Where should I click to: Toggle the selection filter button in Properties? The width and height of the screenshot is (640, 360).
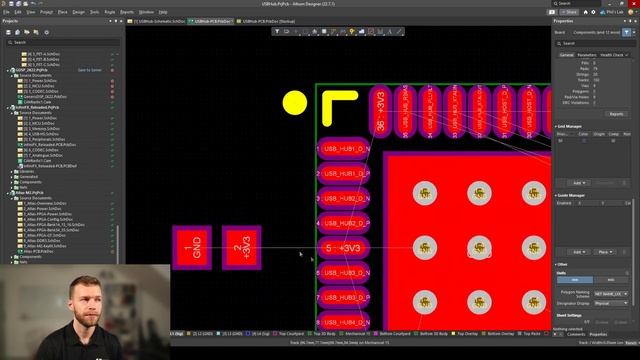tap(627, 32)
